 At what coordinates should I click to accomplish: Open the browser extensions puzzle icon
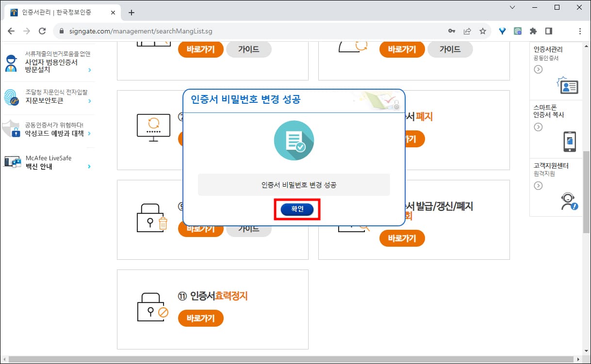coord(533,31)
